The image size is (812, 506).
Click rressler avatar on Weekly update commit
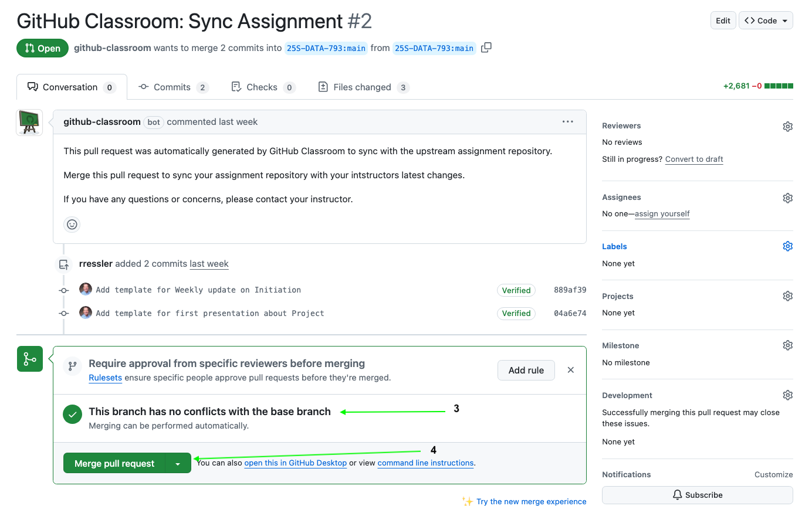click(86, 289)
